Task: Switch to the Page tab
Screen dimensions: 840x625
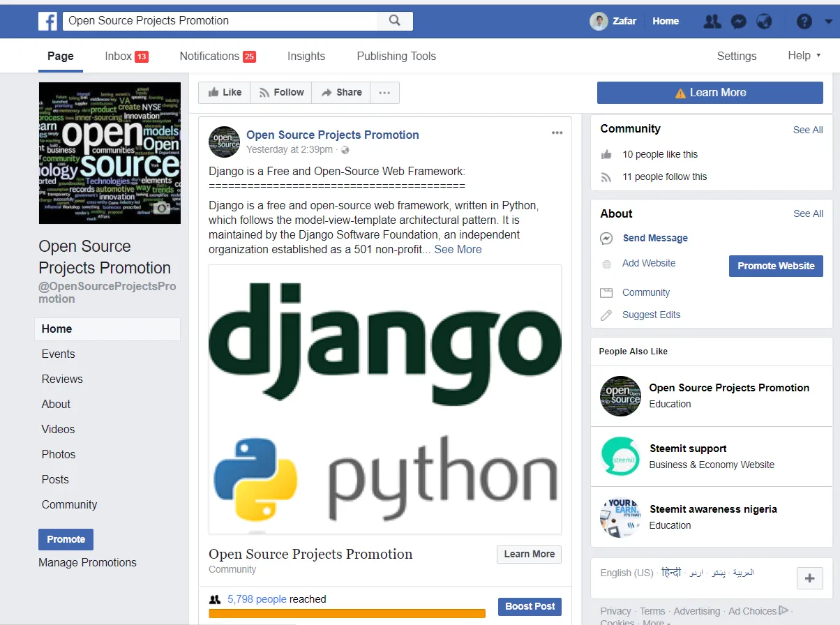Action: click(x=60, y=57)
